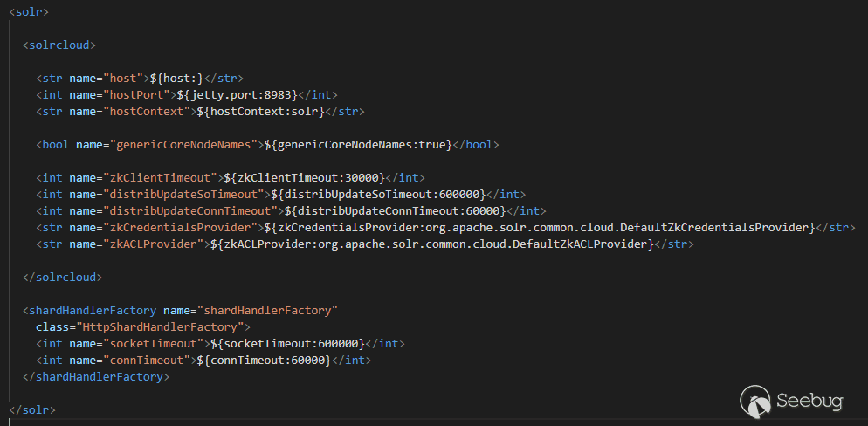
Task: Click the closing bool tag
Action: (475, 144)
